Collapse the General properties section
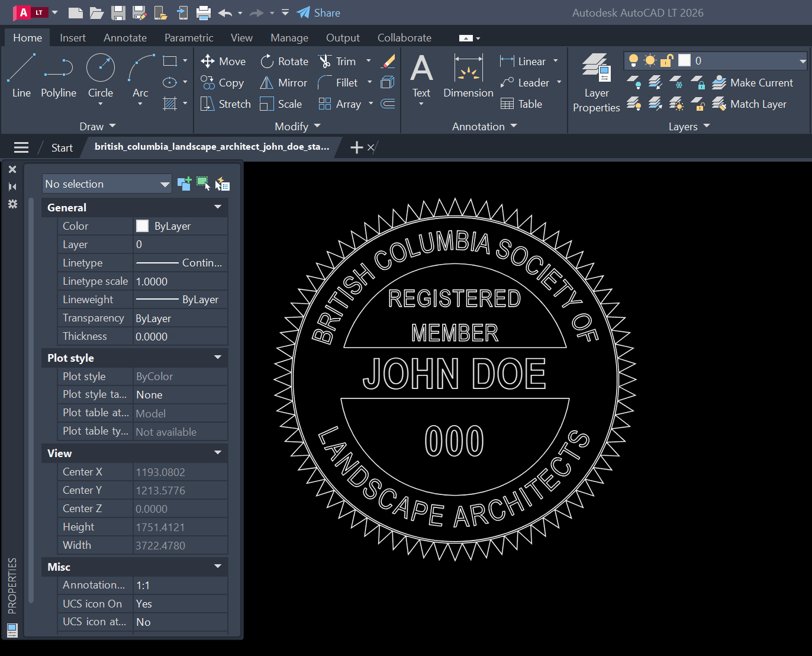Image resolution: width=812 pixels, height=656 pixels. click(x=218, y=207)
